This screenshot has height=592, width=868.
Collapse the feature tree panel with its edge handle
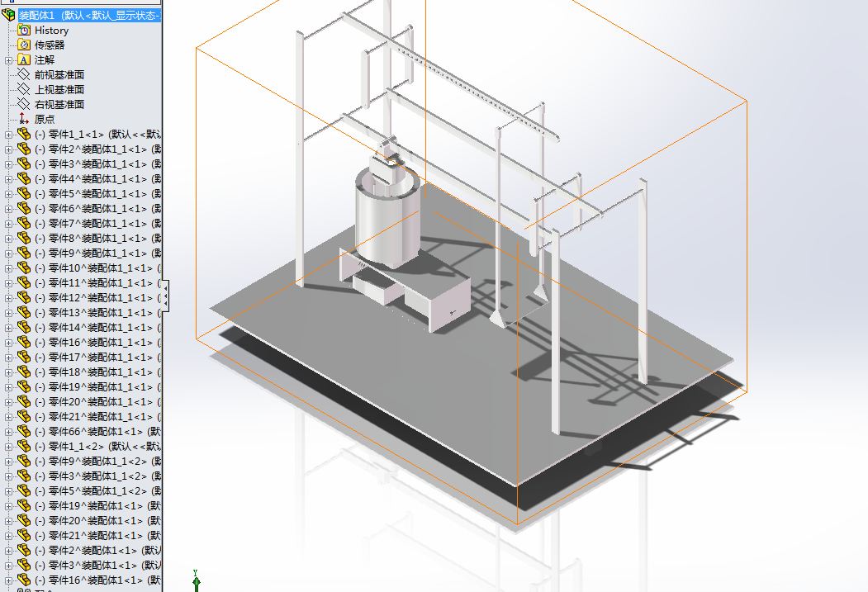[x=165, y=296]
